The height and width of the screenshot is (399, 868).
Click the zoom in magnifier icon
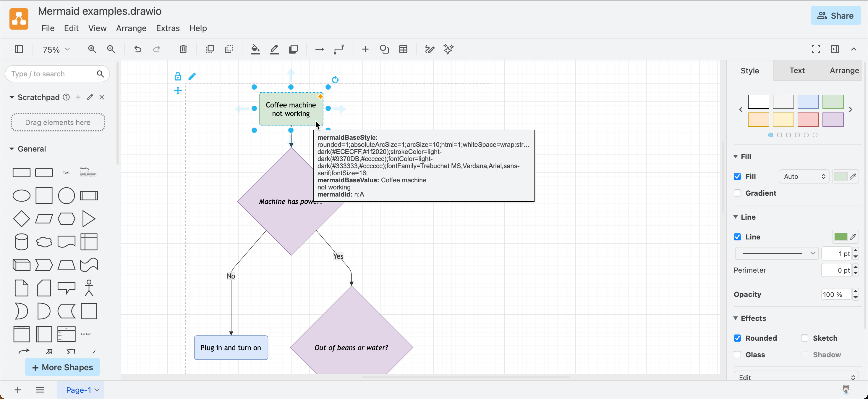92,49
